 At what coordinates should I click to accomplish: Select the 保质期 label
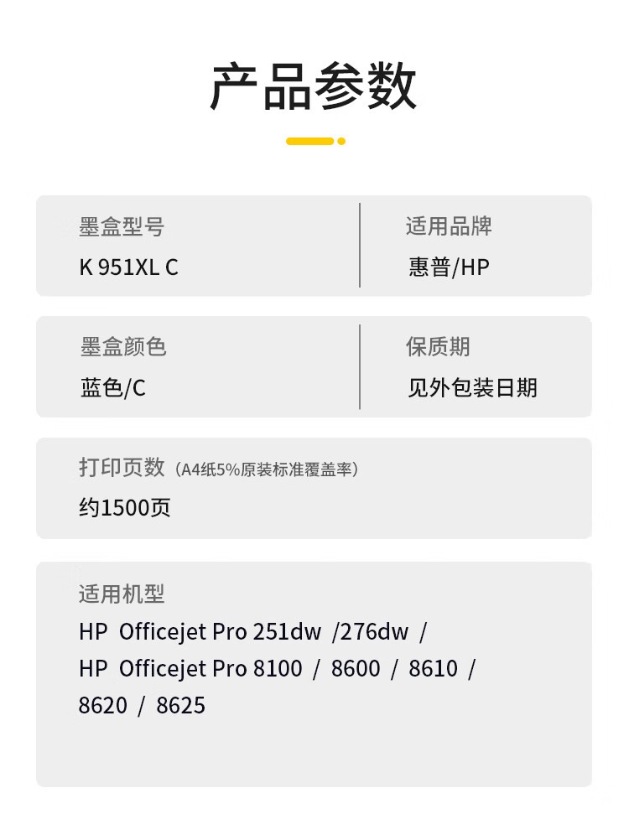438,347
